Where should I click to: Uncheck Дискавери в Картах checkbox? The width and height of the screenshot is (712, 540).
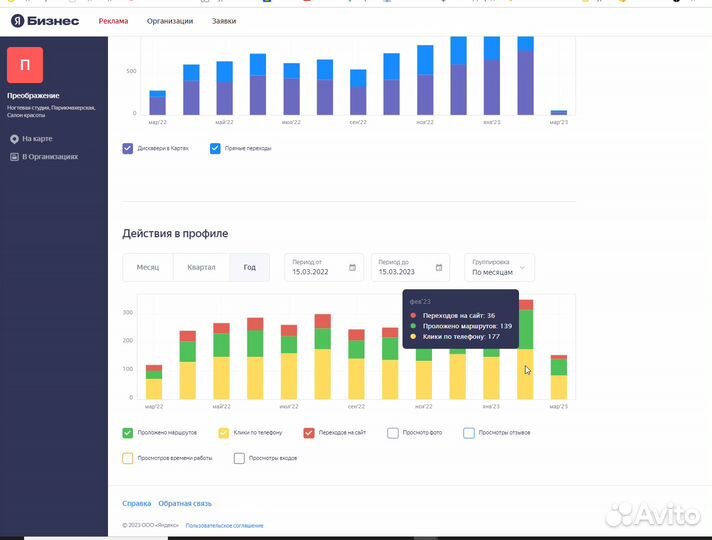click(128, 148)
